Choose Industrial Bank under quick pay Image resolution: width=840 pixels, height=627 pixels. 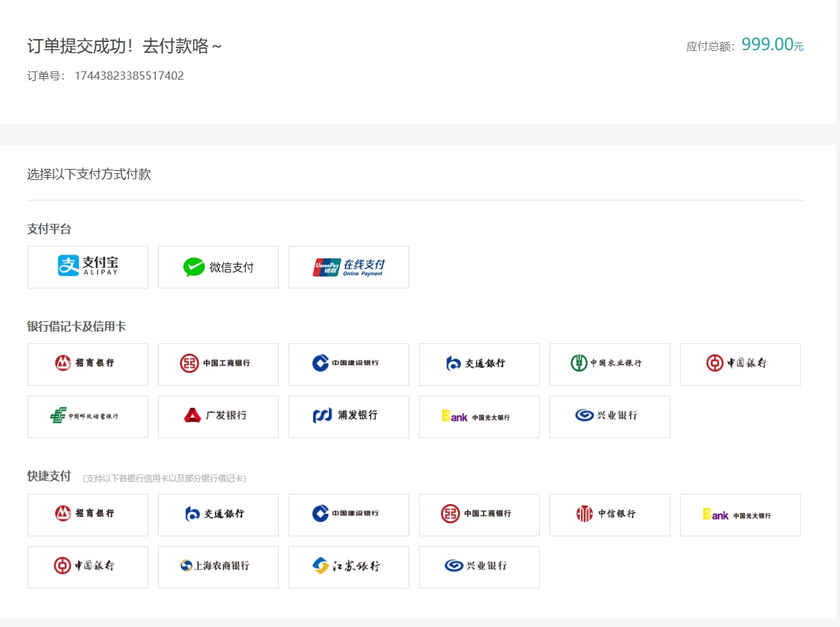point(479,567)
